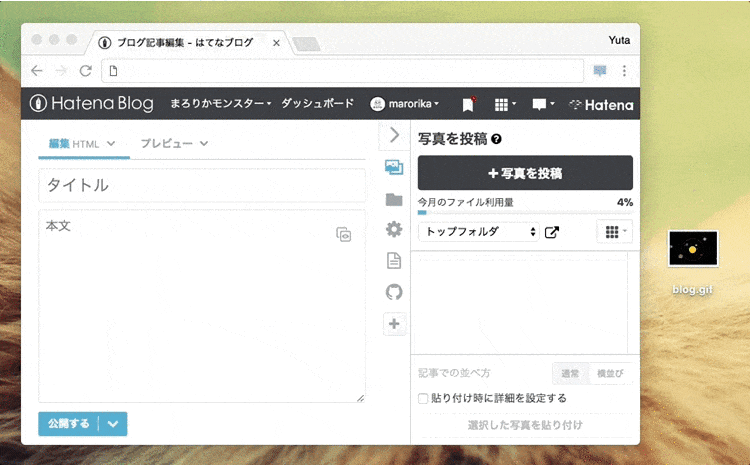Image resolution: width=750 pixels, height=465 pixels.
Task: Click the textarea resize handle
Action: tap(361, 398)
